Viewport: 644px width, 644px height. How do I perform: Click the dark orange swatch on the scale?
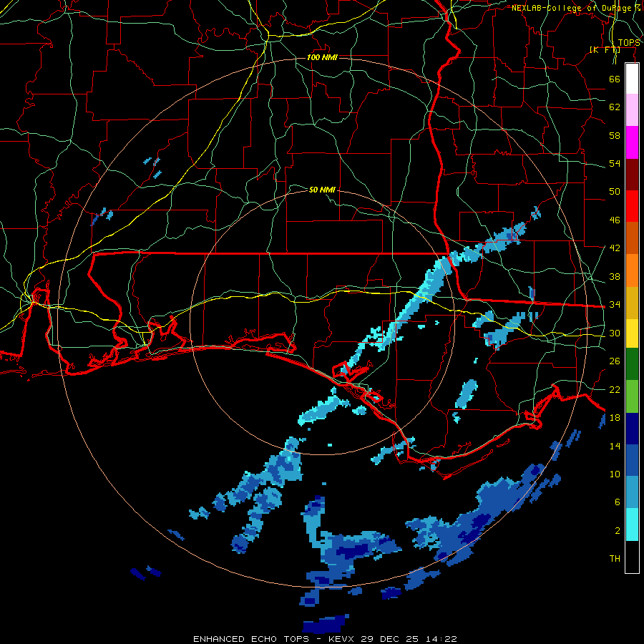coord(632,238)
